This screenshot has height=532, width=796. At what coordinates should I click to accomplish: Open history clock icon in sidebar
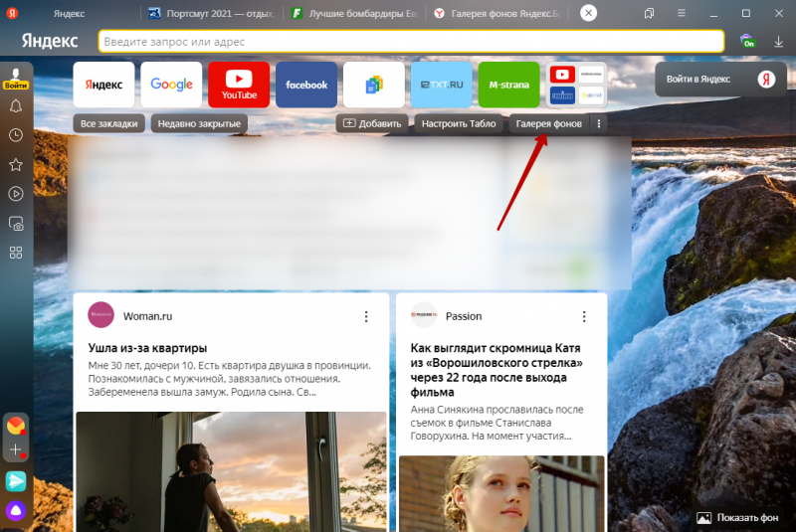[x=16, y=135]
